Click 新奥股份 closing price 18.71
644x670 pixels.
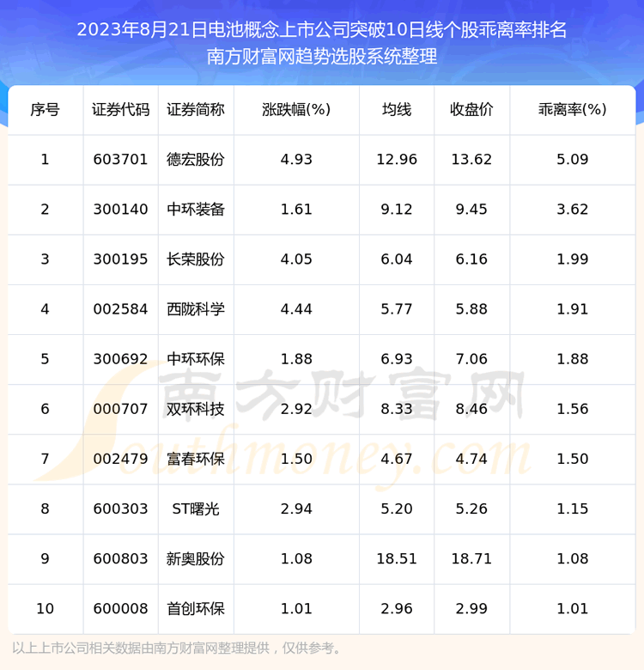[471, 558]
